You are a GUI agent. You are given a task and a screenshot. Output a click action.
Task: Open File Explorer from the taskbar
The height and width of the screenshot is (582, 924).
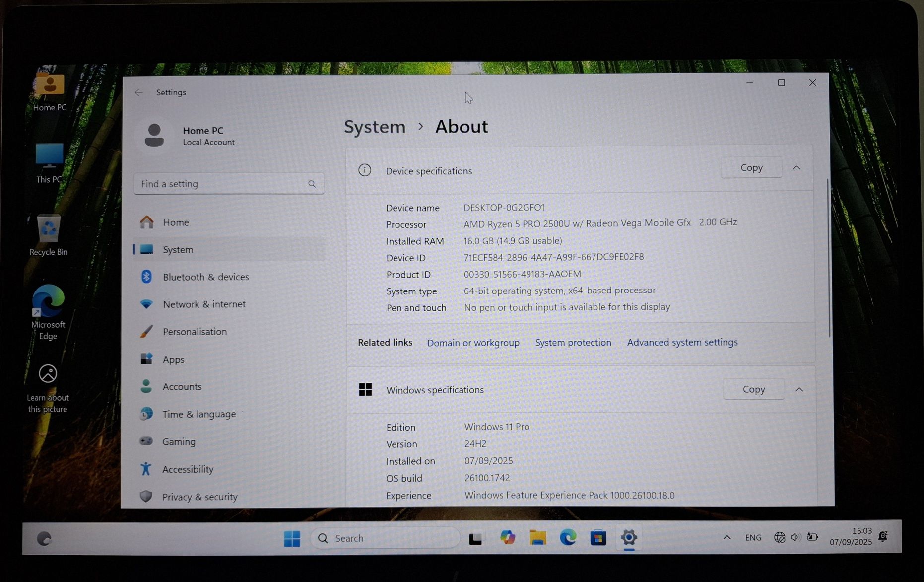pyautogui.click(x=538, y=538)
